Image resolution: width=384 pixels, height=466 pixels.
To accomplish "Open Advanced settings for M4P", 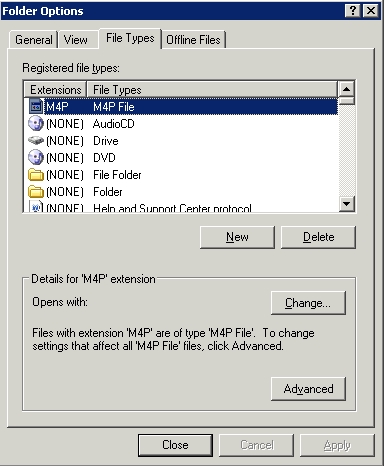I will 308,389.
